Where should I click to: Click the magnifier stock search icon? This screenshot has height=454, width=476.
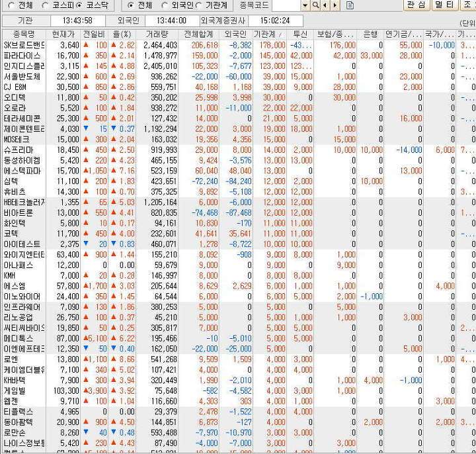tap(316, 5)
